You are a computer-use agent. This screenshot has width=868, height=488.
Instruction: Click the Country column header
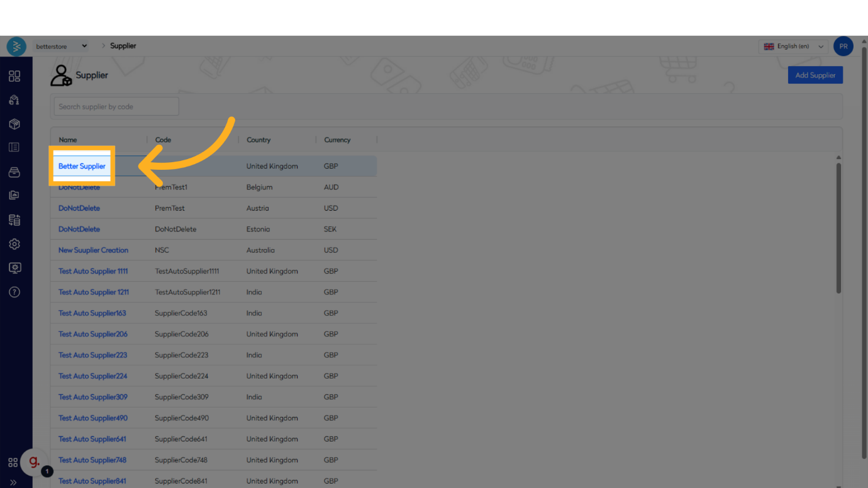tap(259, 140)
